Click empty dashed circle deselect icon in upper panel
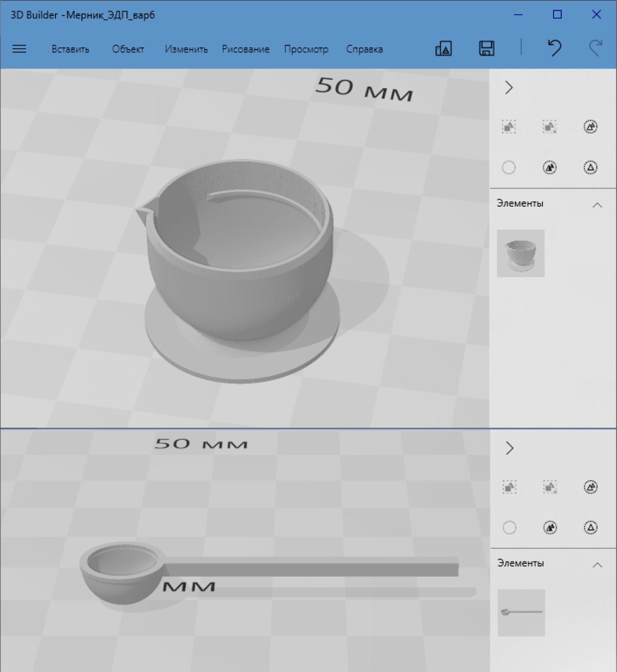Screen dimensions: 617x672 pos(508,167)
